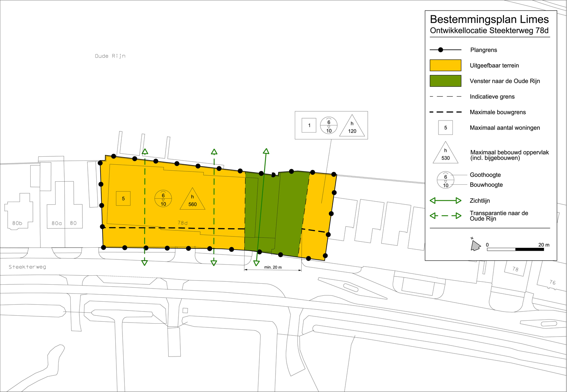Click the black-and-white scale bar

pyautogui.click(x=515, y=249)
